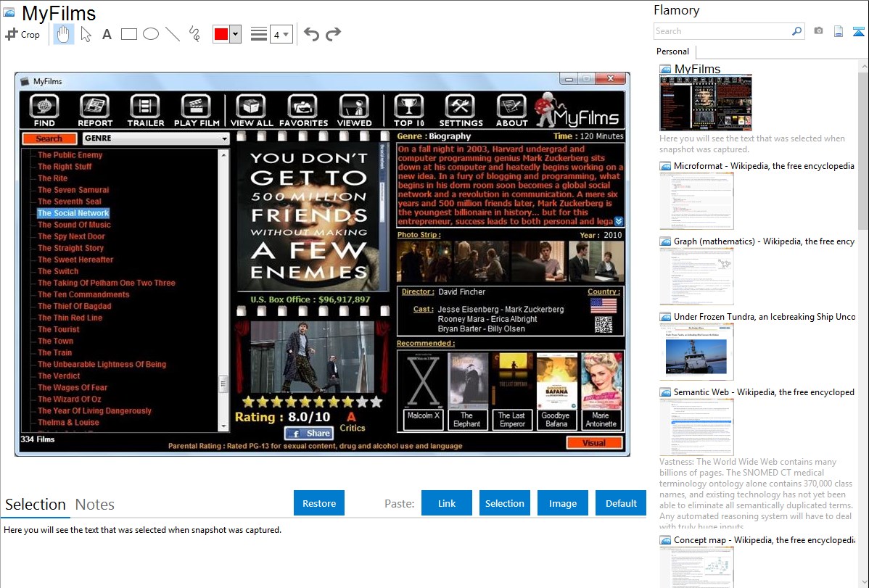Screen dimensions: 869x588
Task: Open the line width 4 dropdown
Action: click(281, 34)
